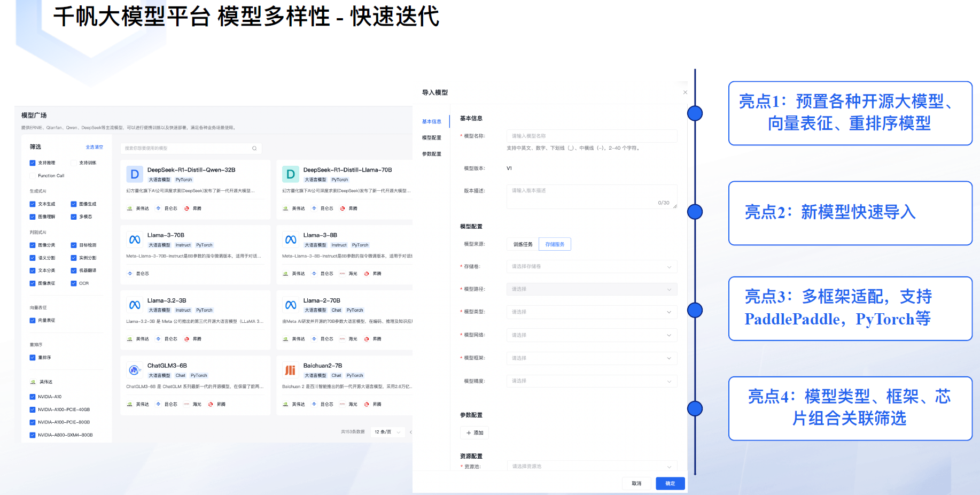Enable the Function Call checkbox
Image resolution: width=980 pixels, height=495 pixels.
(33, 176)
